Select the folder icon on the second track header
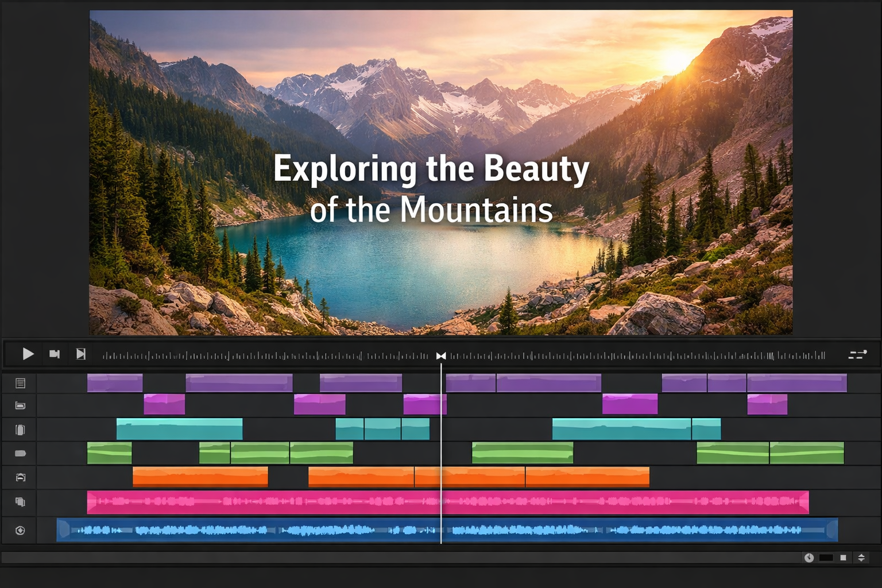882x588 pixels. coord(20,405)
